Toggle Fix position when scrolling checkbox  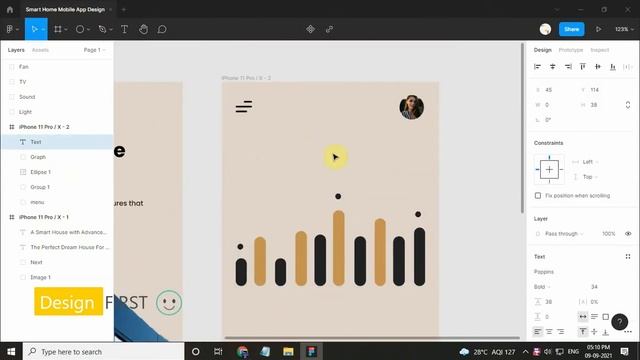pos(538,196)
